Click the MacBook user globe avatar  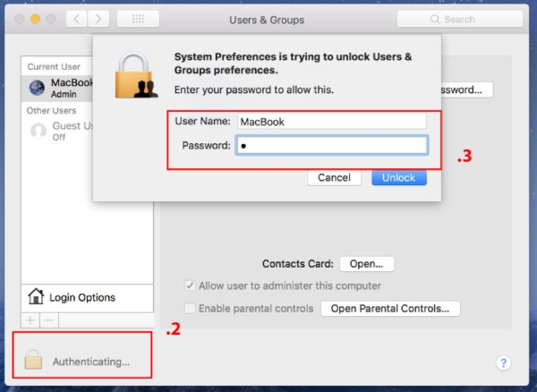[x=37, y=88]
